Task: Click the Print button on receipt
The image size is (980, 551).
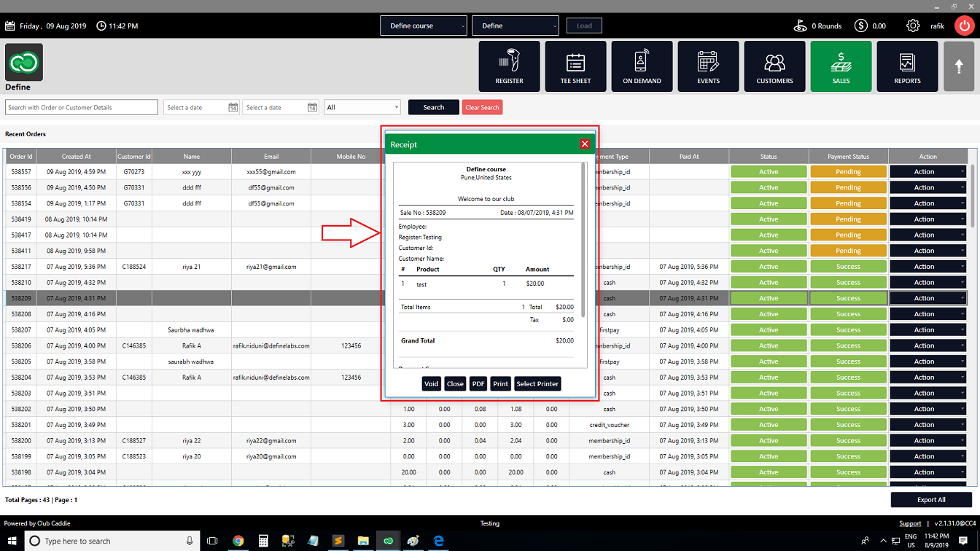Action: pyautogui.click(x=500, y=384)
